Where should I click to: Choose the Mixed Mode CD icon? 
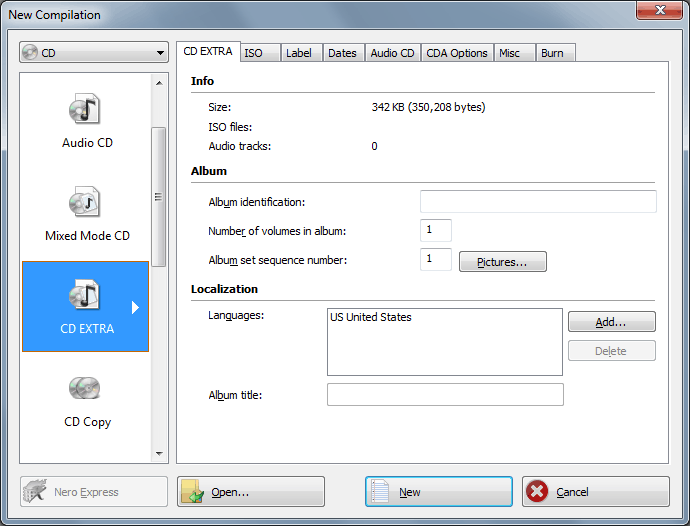click(x=86, y=204)
